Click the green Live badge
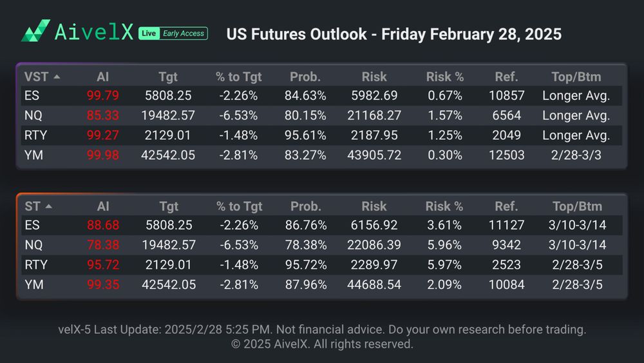This screenshot has width=644, height=363. click(x=149, y=34)
